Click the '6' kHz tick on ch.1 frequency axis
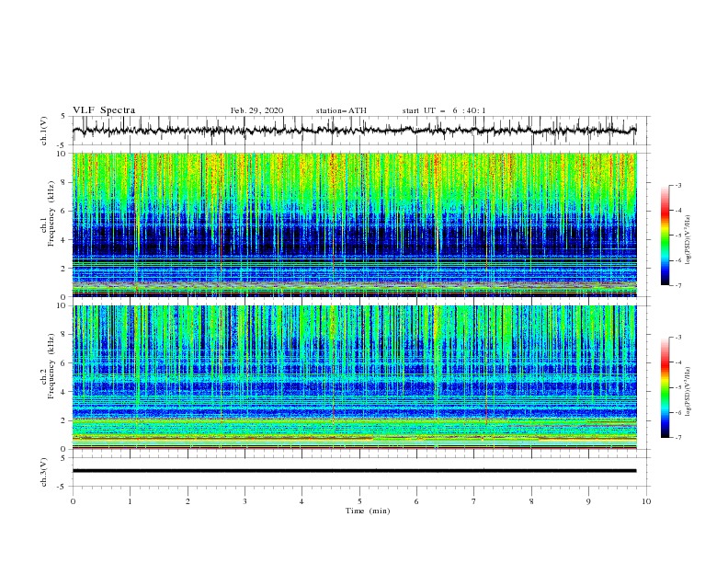The width and height of the screenshot is (728, 563). point(63,211)
